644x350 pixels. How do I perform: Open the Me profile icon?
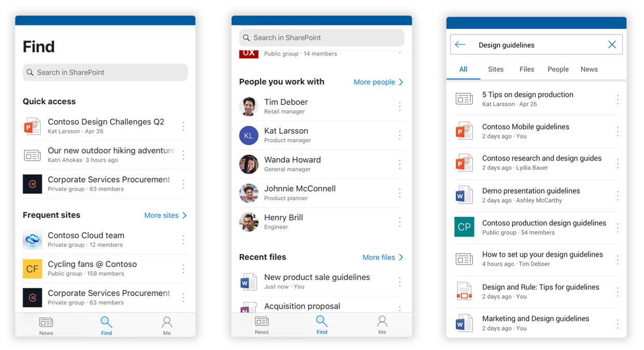[167, 321]
